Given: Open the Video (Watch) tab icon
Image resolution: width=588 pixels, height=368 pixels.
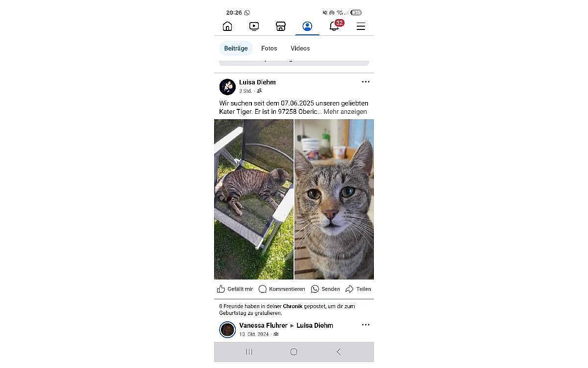Looking at the screenshot, I should [254, 26].
